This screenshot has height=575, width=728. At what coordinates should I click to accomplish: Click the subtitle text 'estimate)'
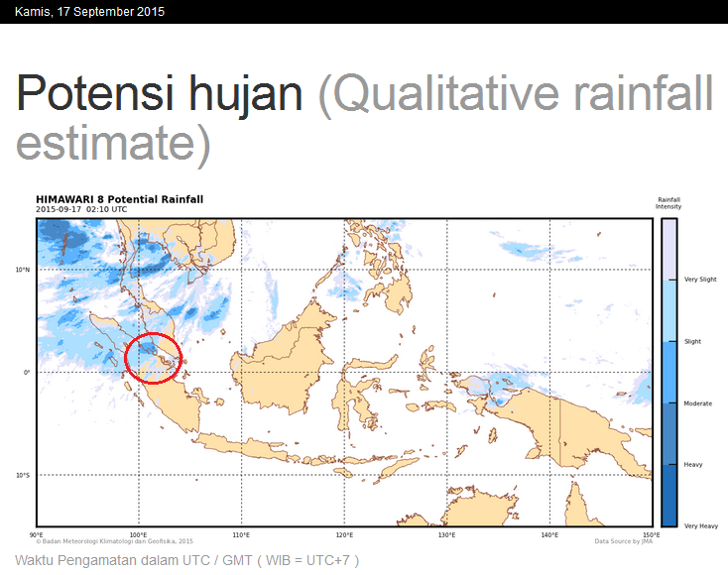113,145
